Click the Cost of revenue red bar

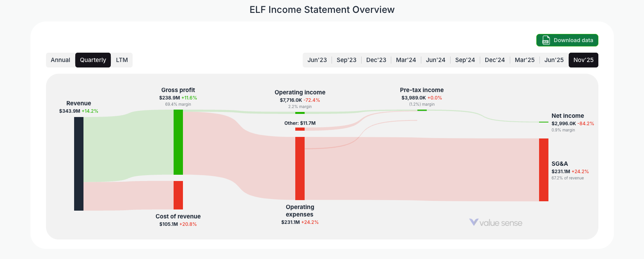click(178, 195)
